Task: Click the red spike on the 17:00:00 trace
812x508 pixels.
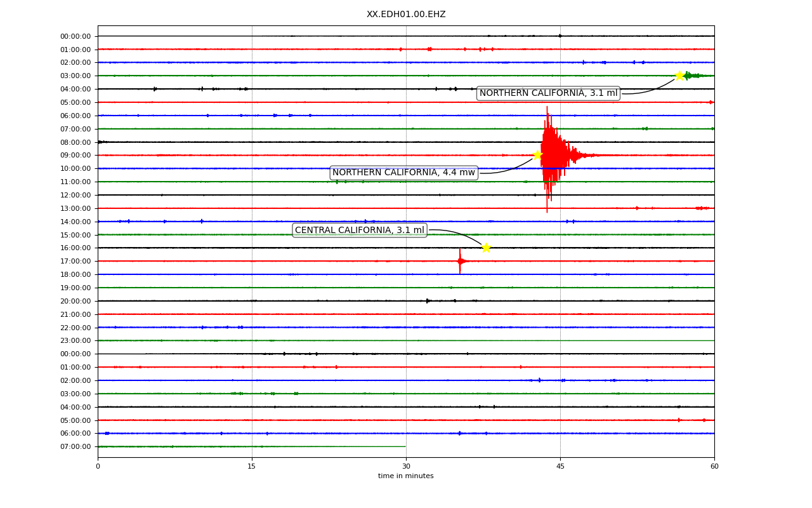Action: pyautogui.click(x=461, y=261)
